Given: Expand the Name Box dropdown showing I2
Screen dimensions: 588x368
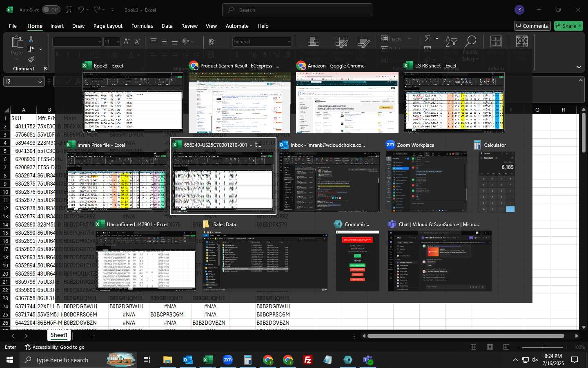Looking at the screenshot, I should click(x=40, y=81).
